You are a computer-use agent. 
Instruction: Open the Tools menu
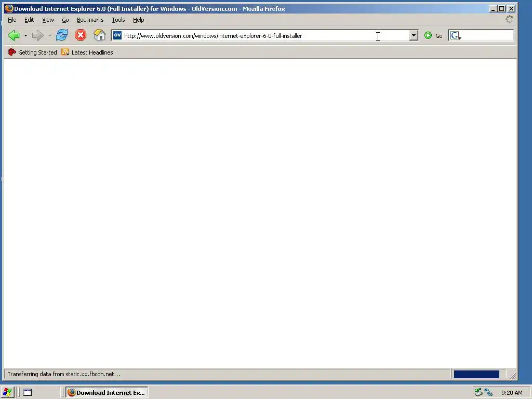point(118,20)
